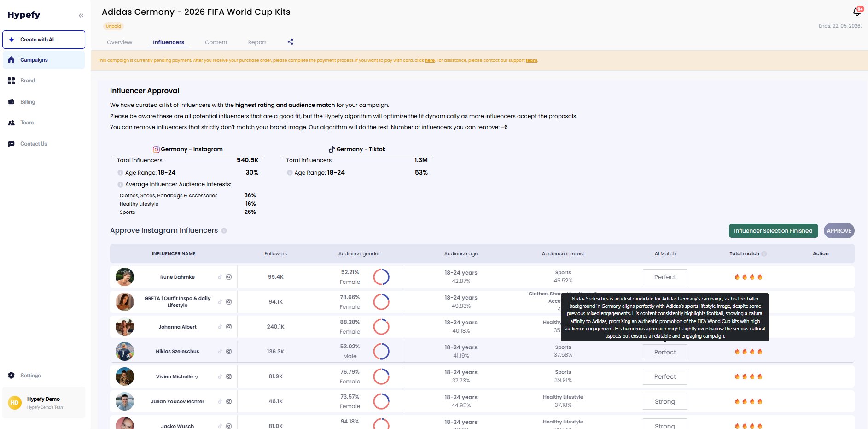This screenshot has width=868, height=429.
Task: Click Niklas Szeleschus's profile photo
Action: [x=125, y=351]
